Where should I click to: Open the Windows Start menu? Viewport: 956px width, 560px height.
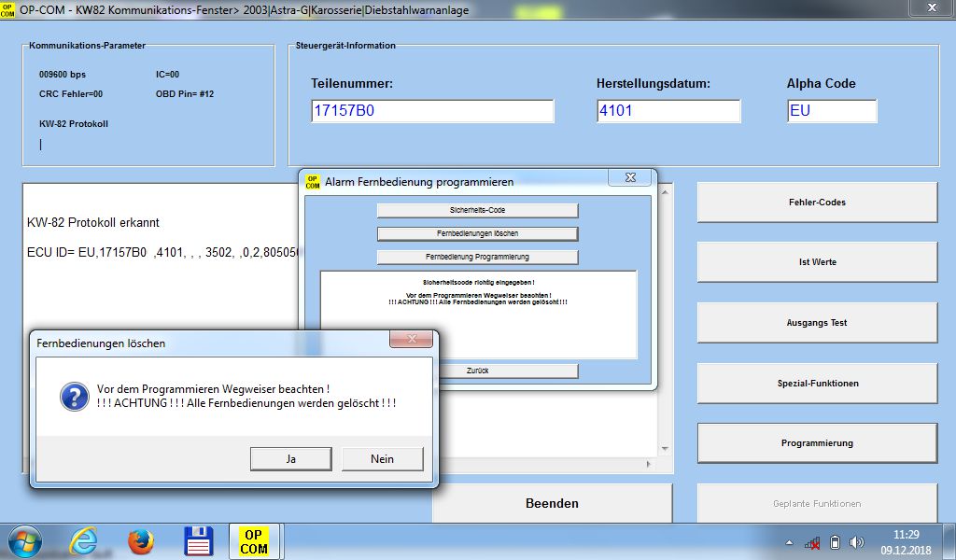pos(25,541)
